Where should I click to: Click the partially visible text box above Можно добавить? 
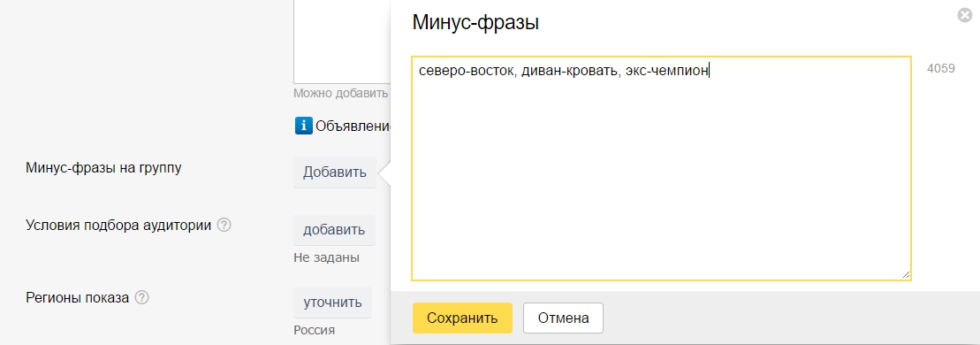click(342, 41)
